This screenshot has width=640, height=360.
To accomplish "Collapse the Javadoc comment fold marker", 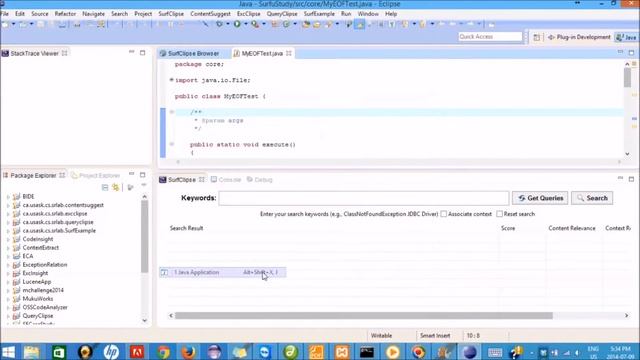I will [172, 112].
